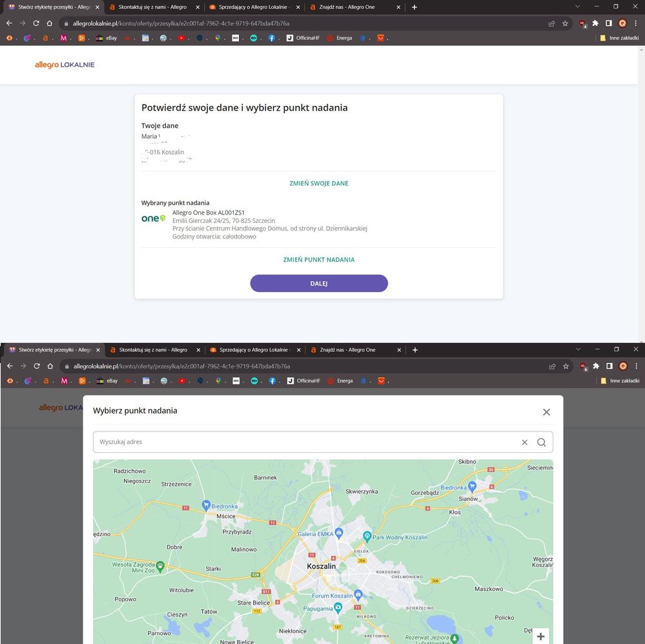This screenshot has height=644, width=645.
Task: Click the magnifier search icon in the dialog
Action: 541,442
